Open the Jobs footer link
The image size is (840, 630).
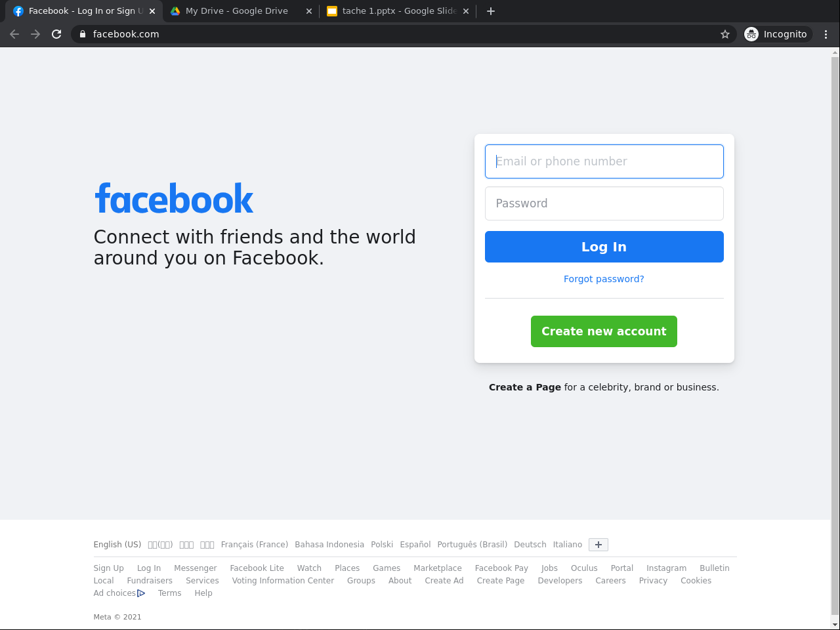click(x=549, y=568)
